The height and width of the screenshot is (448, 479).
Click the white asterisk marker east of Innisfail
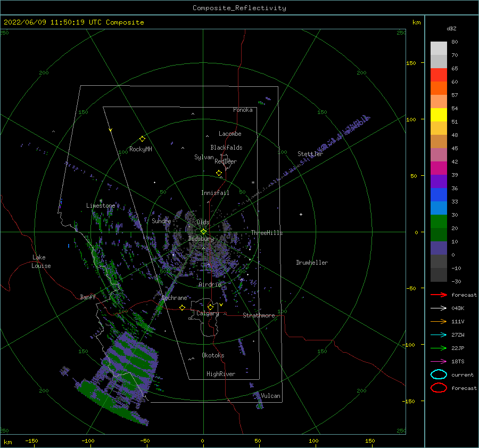click(253, 183)
